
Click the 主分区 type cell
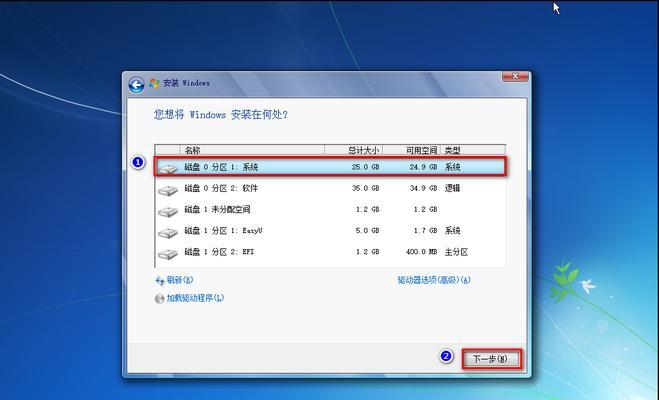tap(456, 252)
